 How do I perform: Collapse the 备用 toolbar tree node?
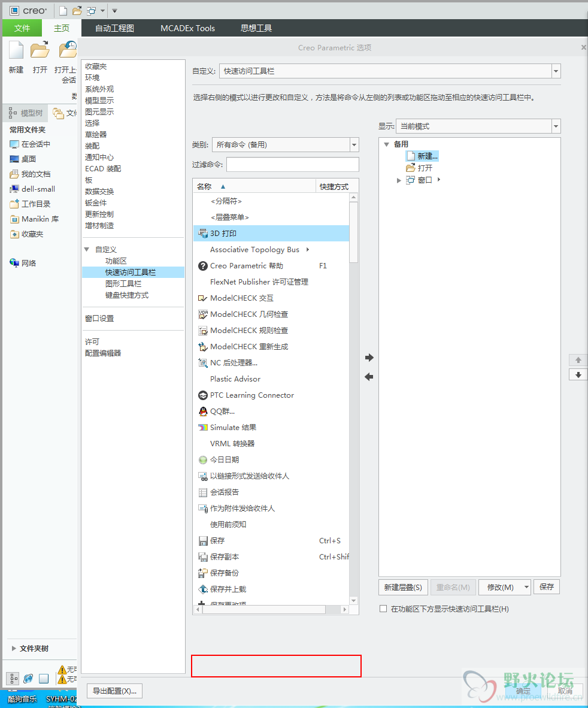click(386, 144)
